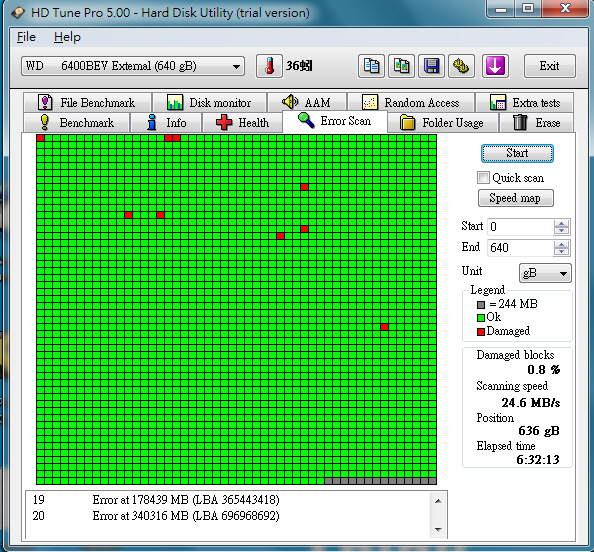Click the copy info to clipboard icon
Screen dimensions: 594x552
click(x=371, y=66)
